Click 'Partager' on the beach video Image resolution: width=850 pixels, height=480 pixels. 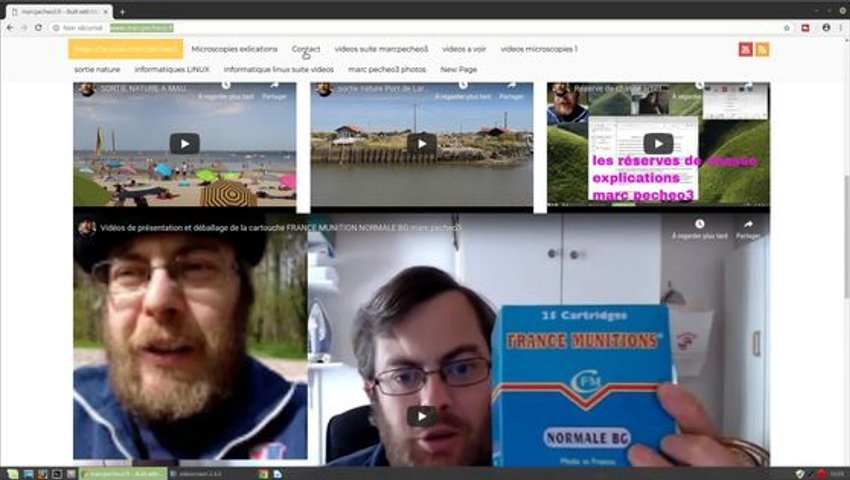pos(274,91)
